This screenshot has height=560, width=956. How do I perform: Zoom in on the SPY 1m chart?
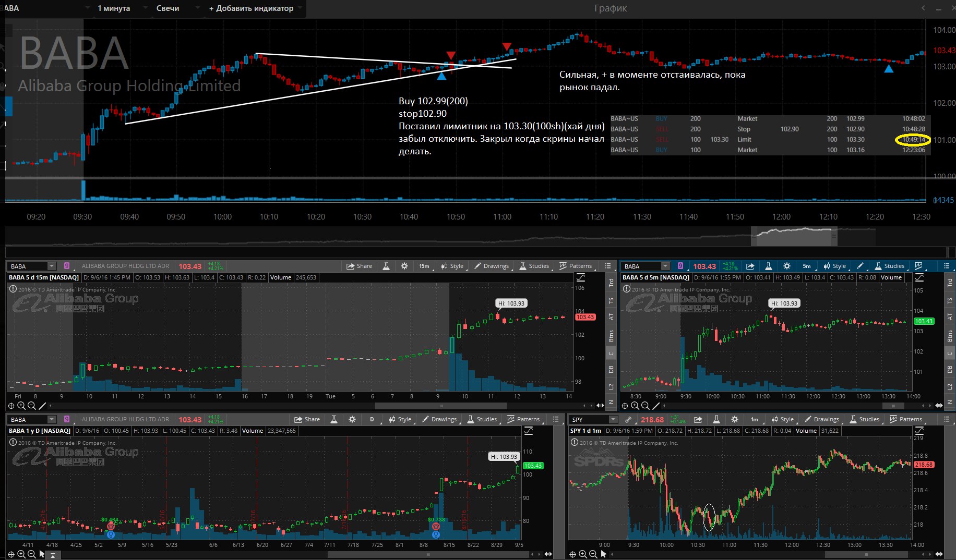583,554
